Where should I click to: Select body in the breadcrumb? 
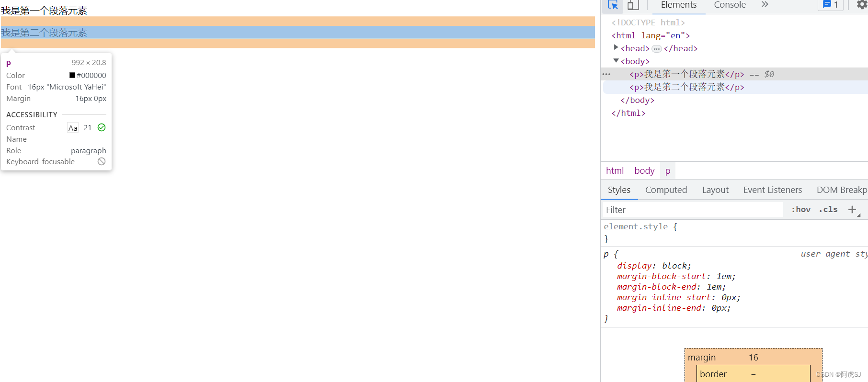(x=644, y=171)
